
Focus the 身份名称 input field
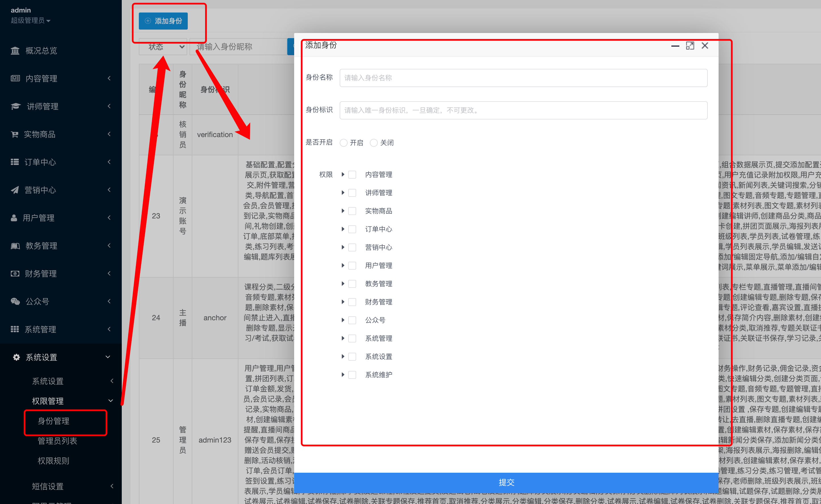(523, 78)
